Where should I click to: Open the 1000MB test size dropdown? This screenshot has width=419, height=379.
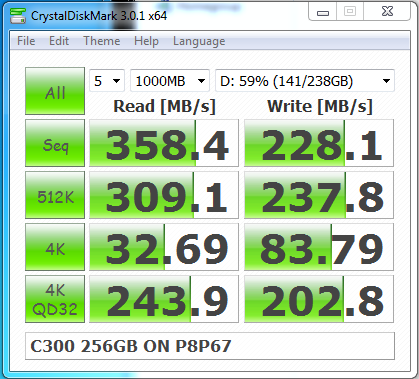[x=170, y=81]
